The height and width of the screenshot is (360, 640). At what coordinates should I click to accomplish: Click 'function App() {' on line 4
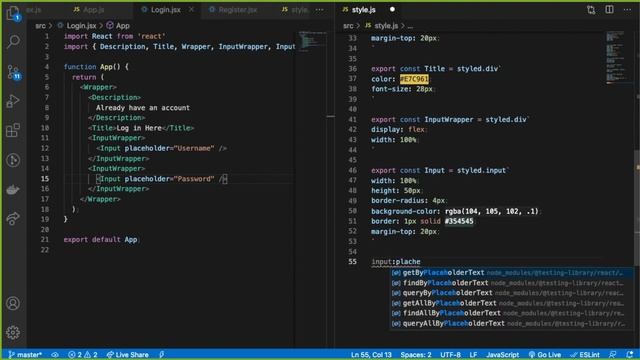pyautogui.click(x=96, y=67)
